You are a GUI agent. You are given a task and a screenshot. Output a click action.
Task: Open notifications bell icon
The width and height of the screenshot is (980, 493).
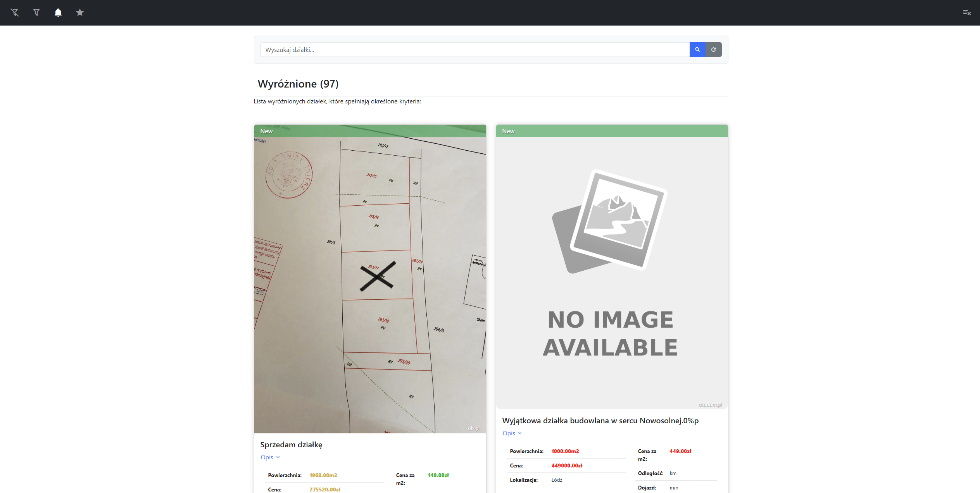tap(58, 12)
